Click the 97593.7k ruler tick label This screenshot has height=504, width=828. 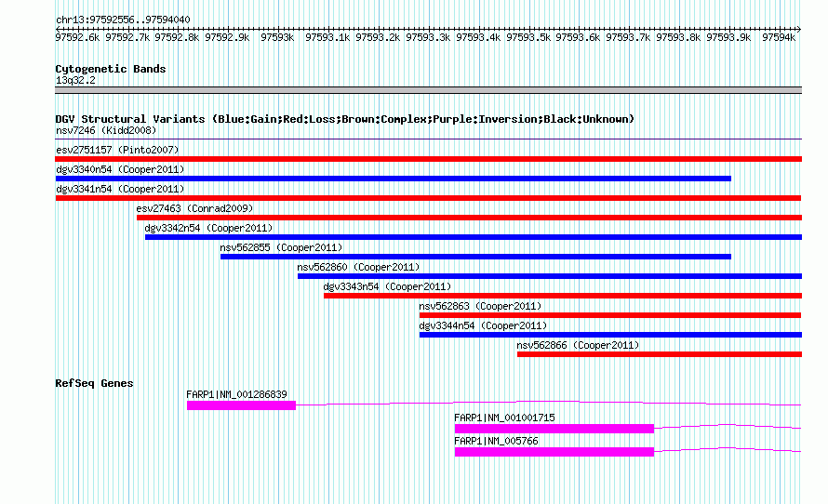(x=628, y=37)
